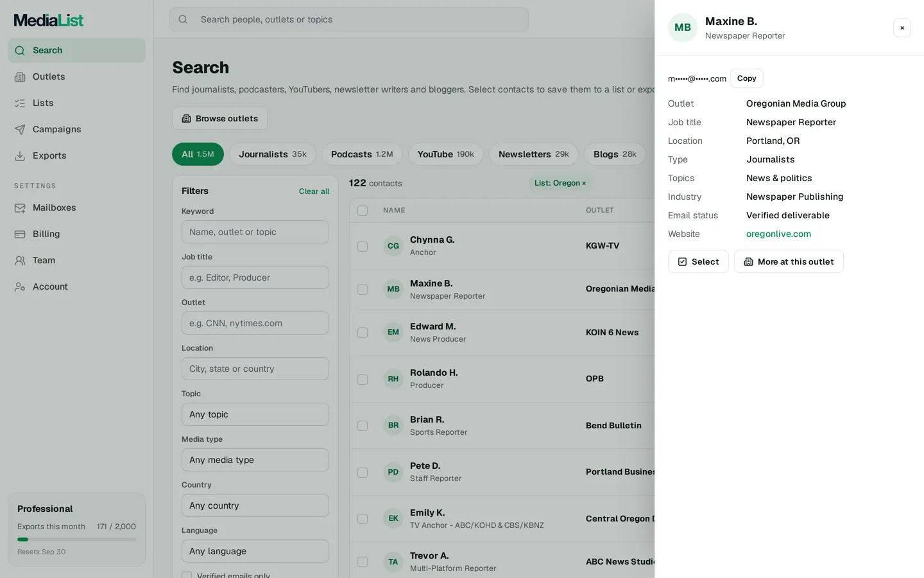Click the Keyword filter input
The height and width of the screenshot is (578, 924).
point(255,232)
